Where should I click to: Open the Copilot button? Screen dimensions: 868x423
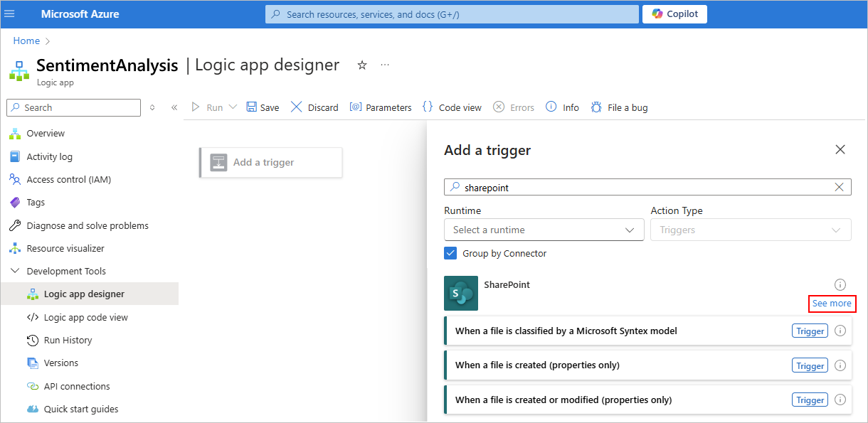(674, 14)
